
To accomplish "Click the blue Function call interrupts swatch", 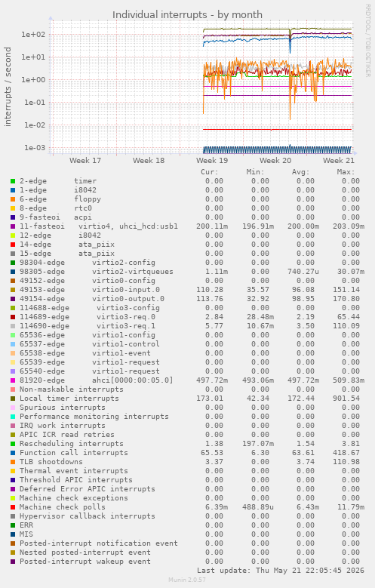I will click(x=13, y=453).
